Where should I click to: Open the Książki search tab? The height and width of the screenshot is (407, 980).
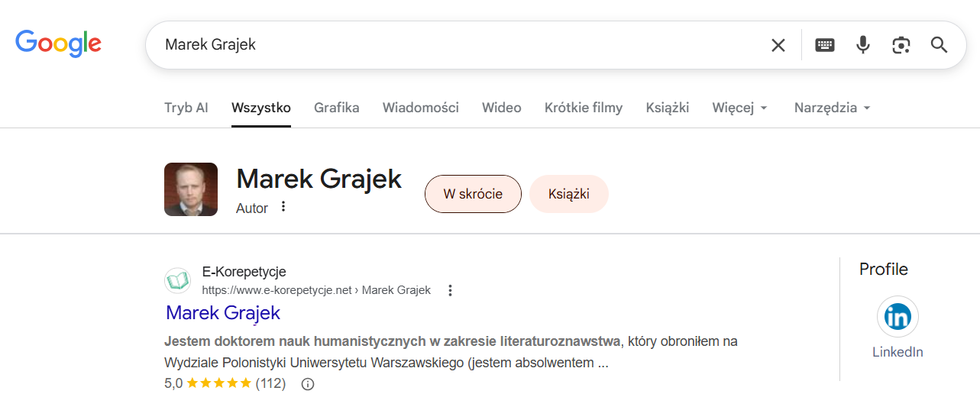(668, 108)
